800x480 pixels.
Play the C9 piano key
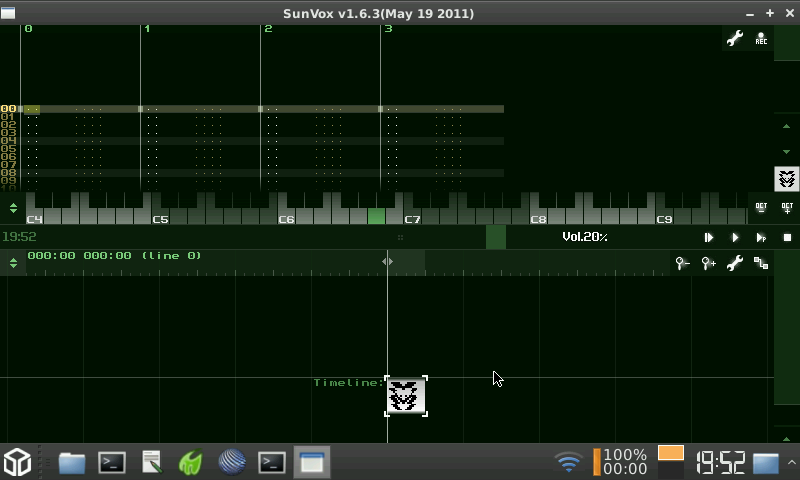(664, 218)
